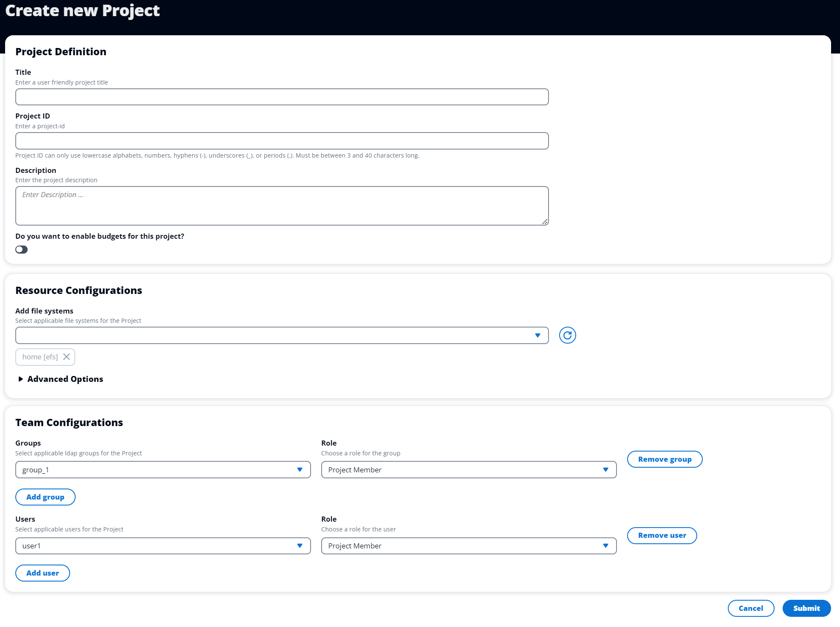This screenshot has height=627, width=840.
Task: Click the dropdown arrow for user Role field
Action: pyautogui.click(x=605, y=545)
